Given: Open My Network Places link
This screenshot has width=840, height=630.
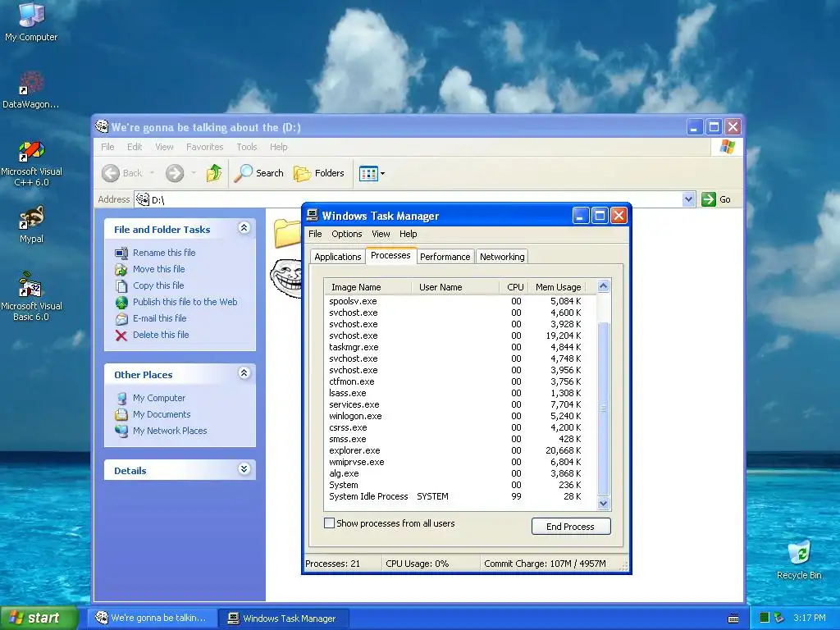Looking at the screenshot, I should (x=170, y=431).
